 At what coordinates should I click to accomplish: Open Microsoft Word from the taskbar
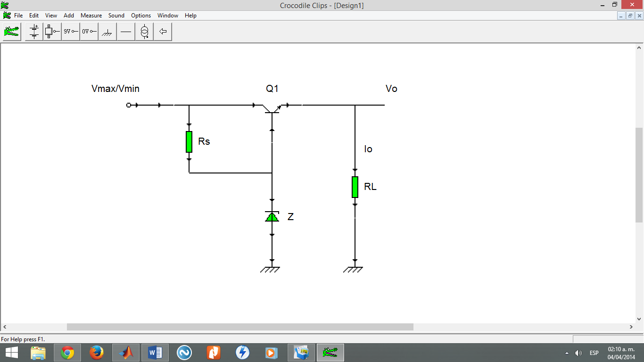[155, 353]
